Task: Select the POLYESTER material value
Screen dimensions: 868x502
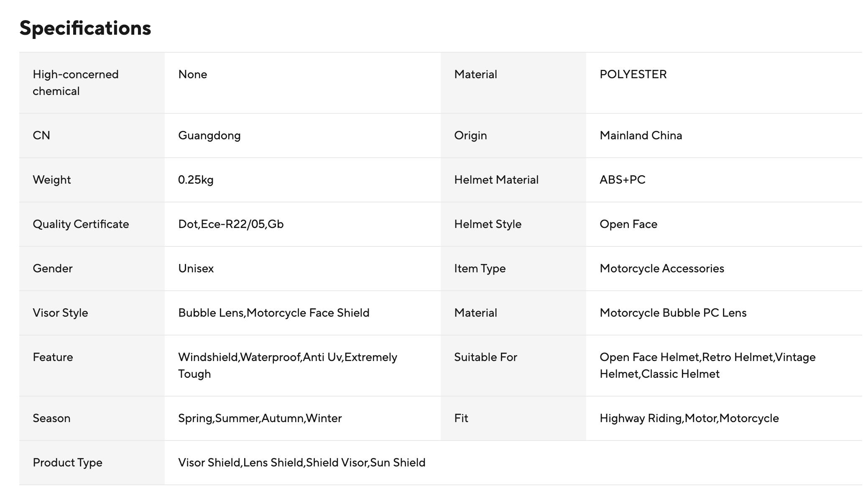Action: [633, 74]
